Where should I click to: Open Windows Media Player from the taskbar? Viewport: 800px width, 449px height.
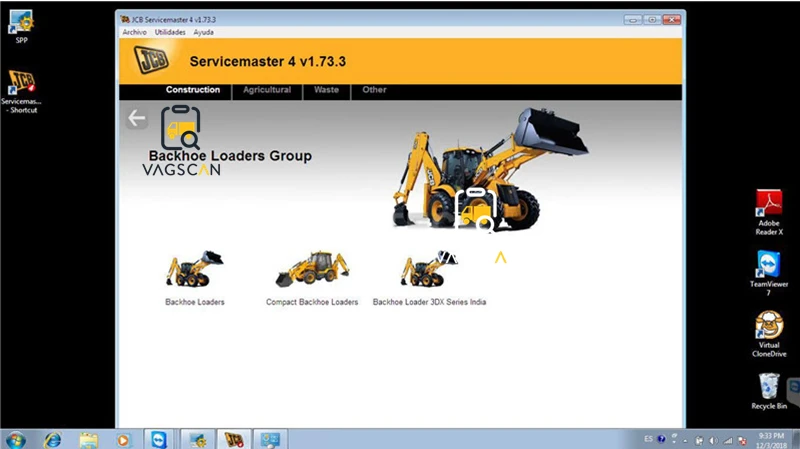123,439
